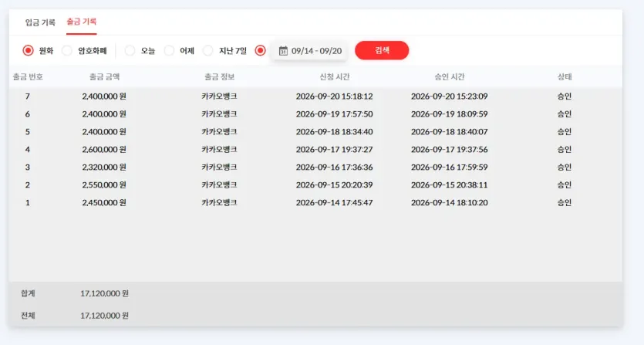Viewport: 644px width, 345px height.
Task: Click the 출금 금액 column header
Action: [x=104, y=77]
